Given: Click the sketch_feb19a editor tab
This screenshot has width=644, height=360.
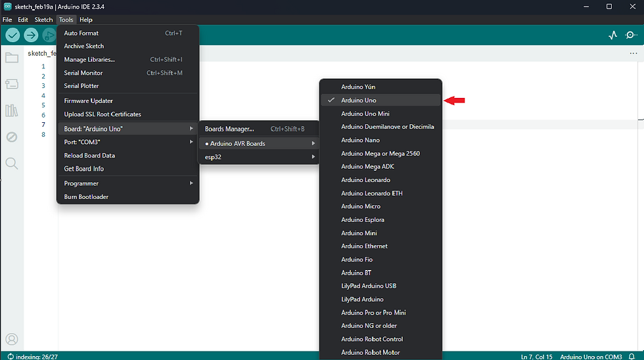Looking at the screenshot, I should click(41, 53).
